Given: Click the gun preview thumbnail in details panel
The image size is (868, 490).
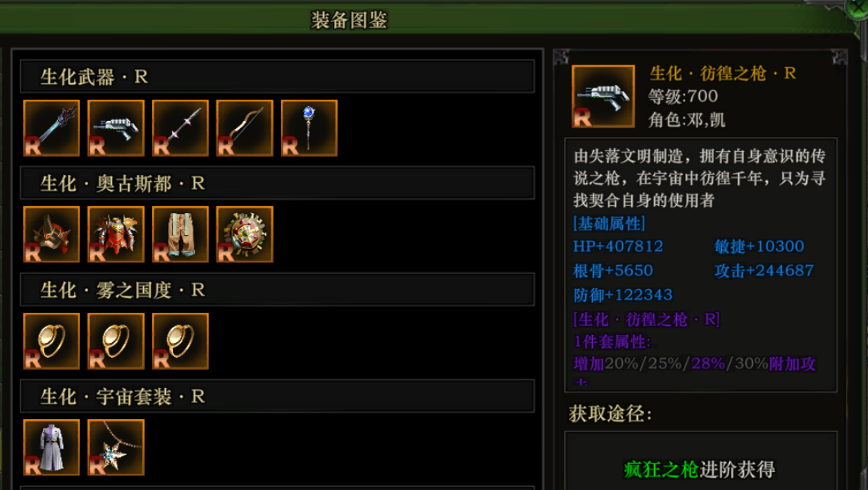Looking at the screenshot, I should coord(603,96).
